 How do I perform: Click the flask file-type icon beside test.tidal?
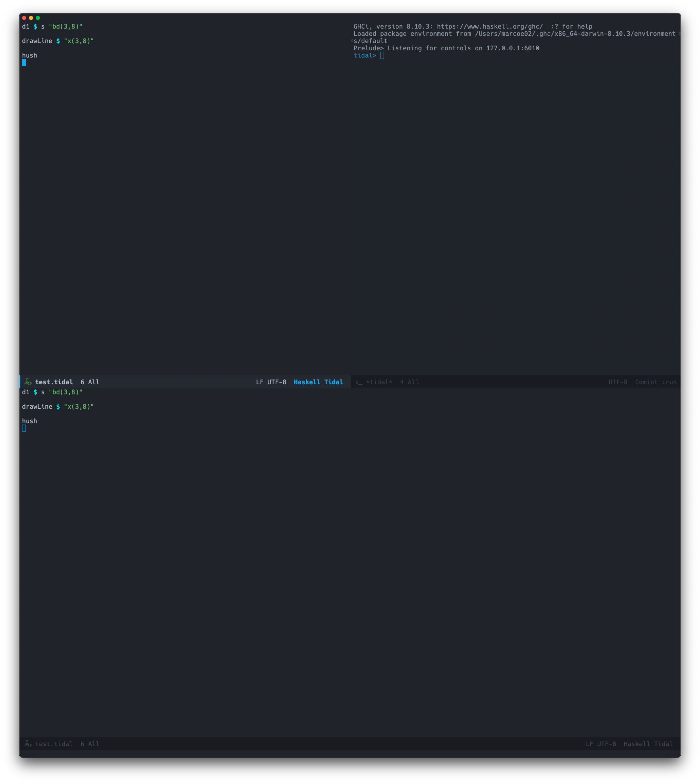tap(28, 382)
